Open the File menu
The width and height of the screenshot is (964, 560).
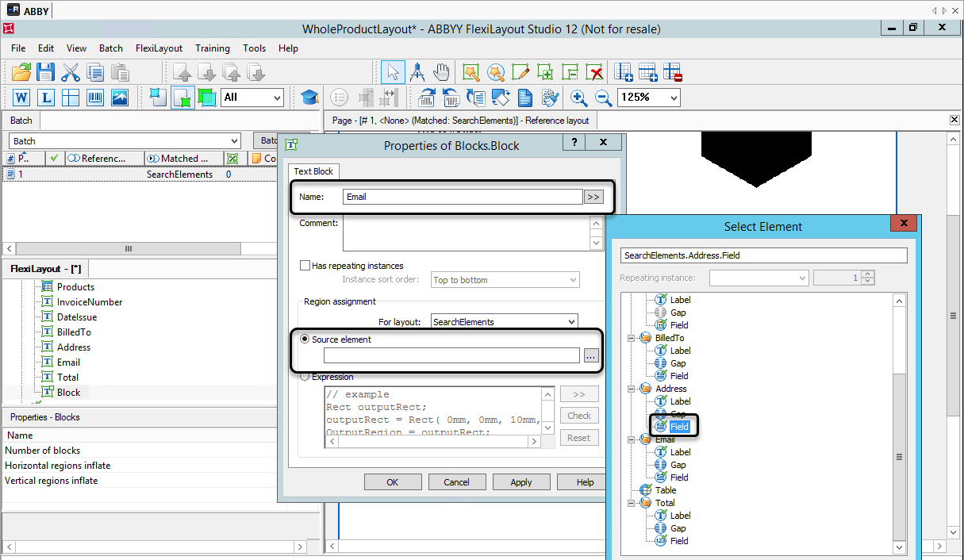coord(18,48)
